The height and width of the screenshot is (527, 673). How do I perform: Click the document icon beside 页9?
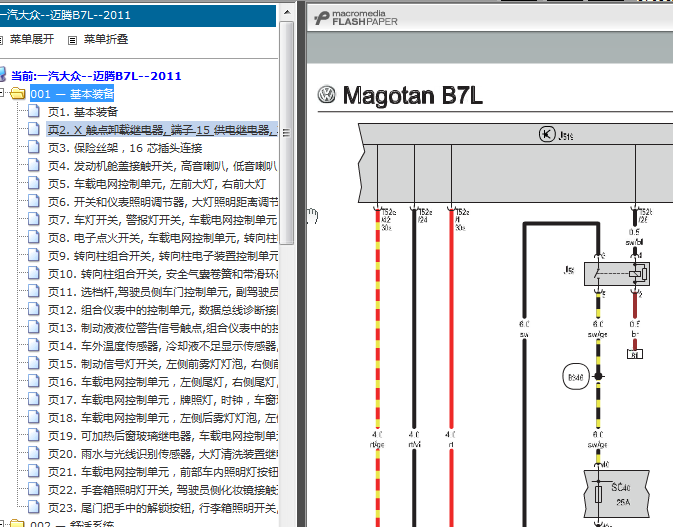click(33, 255)
